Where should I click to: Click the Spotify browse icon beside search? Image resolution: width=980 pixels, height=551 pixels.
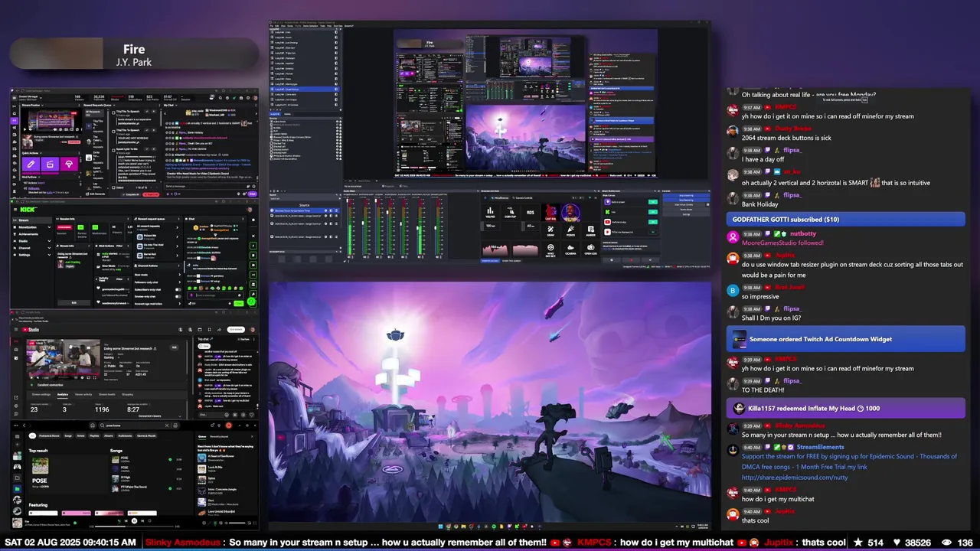point(175,425)
